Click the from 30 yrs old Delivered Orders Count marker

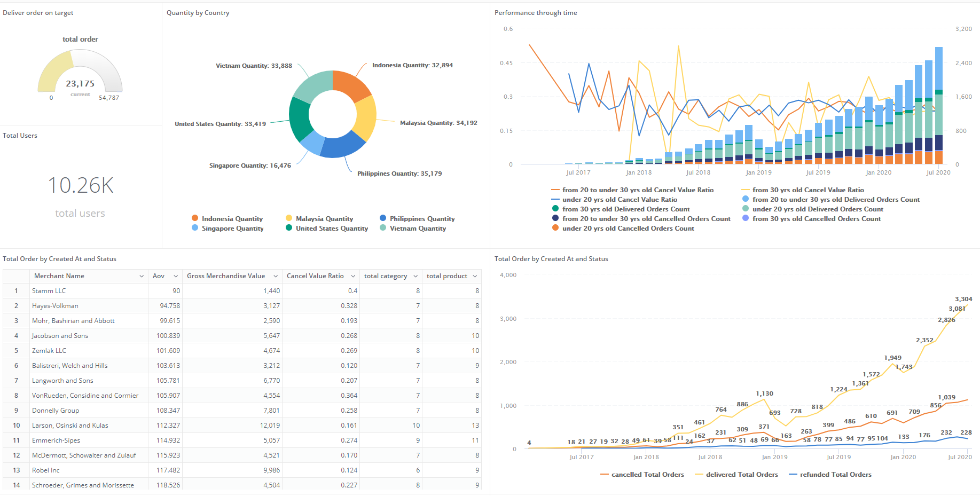point(555,209)
